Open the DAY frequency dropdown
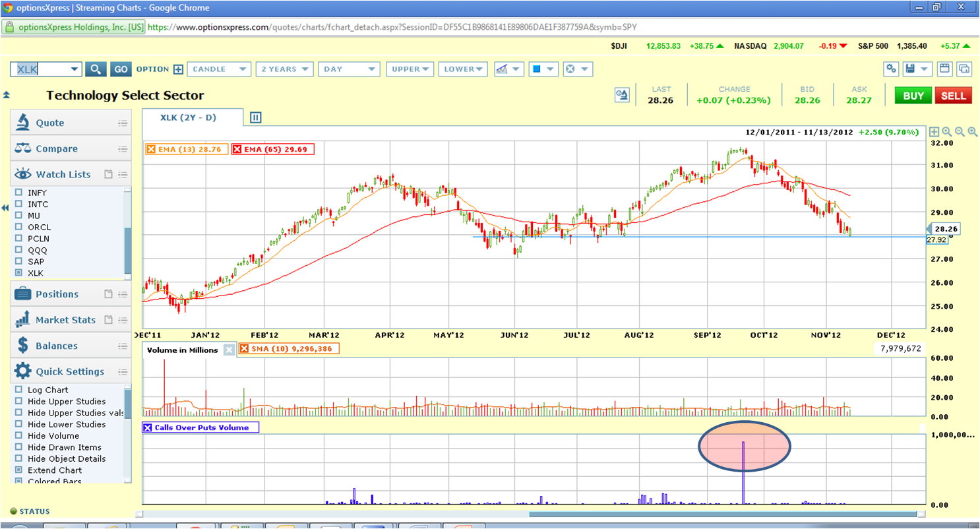 point(349,69)
